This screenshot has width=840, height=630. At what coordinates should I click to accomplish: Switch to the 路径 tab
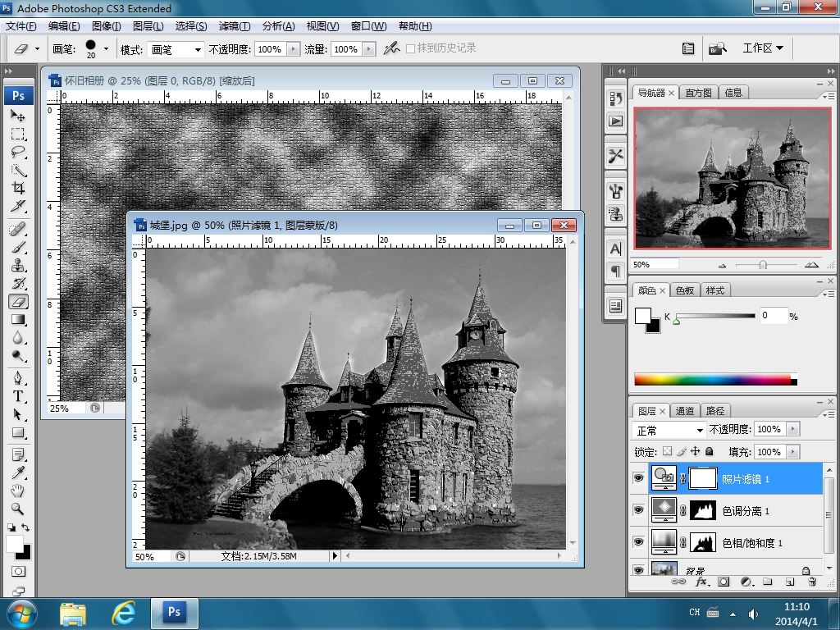(x=714, y=411)
